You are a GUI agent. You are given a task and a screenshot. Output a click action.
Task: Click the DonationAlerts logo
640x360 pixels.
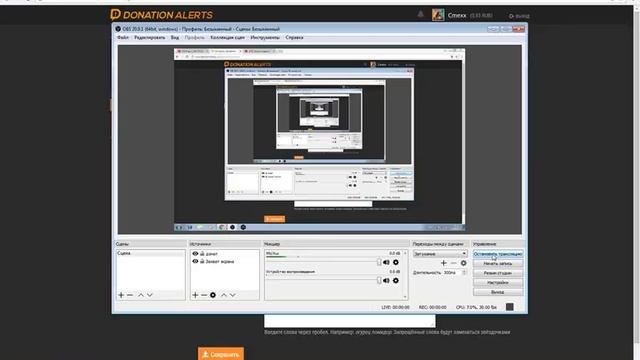(x=161, y=15)
